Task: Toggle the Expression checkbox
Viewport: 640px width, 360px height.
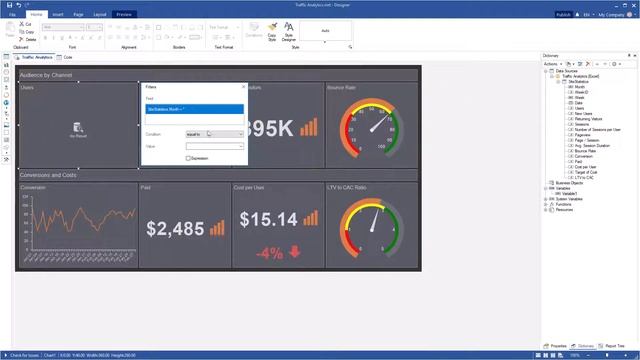Action: click(188, 158)
